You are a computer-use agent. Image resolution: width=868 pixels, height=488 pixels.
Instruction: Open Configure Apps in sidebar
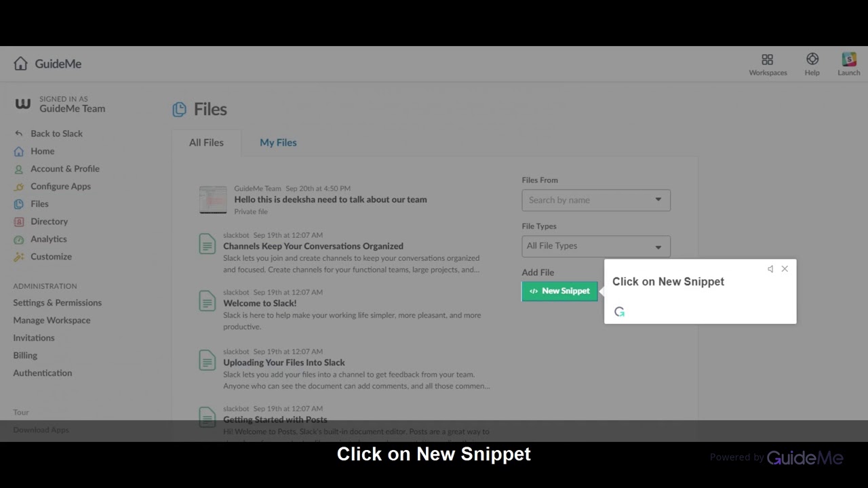(60, 186)
